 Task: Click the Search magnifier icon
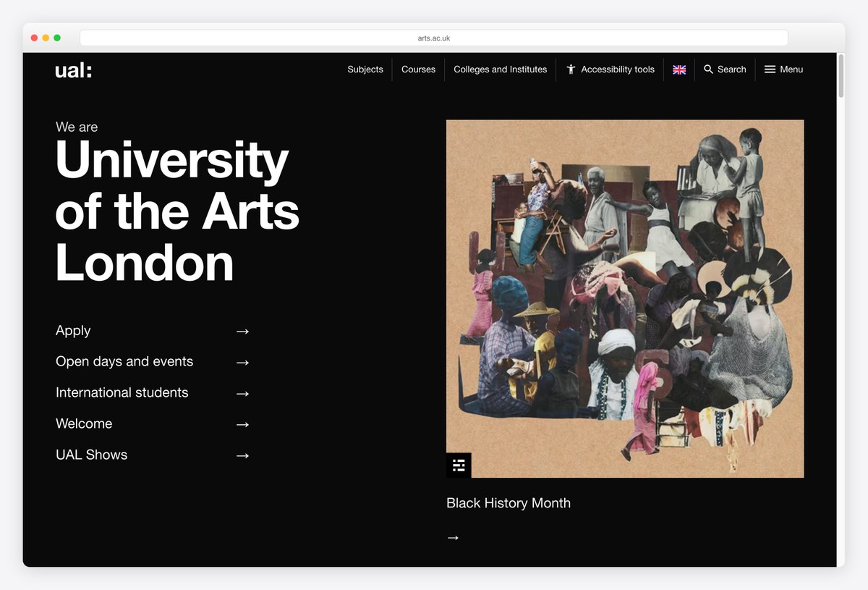click(x=709, y=69)
